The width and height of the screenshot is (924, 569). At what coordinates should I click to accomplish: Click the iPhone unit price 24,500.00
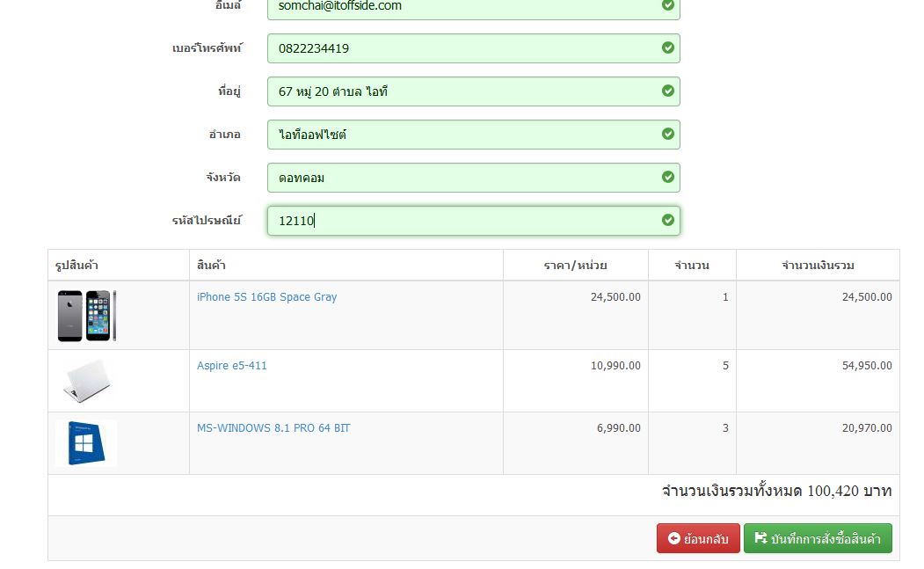pos(615,297)
